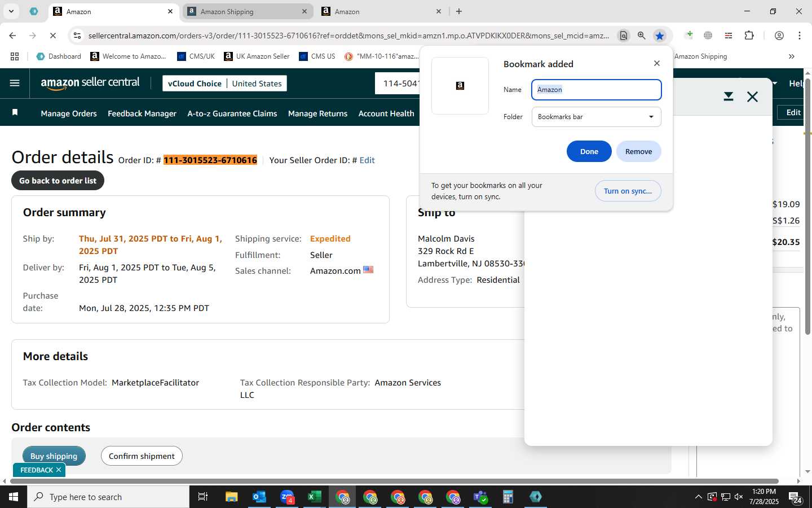Open Manage Returns in the nav bar
This screenshot has width=812, height=508.
point(318,113)
